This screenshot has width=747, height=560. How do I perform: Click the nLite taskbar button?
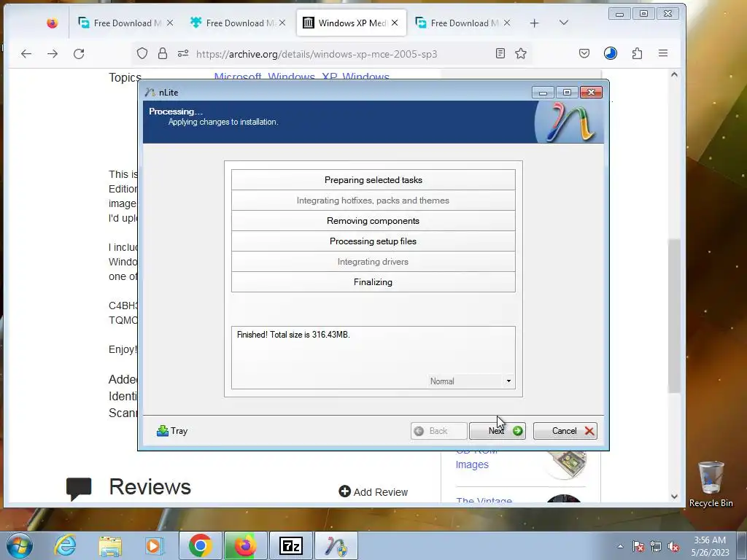tap(336, 545)
